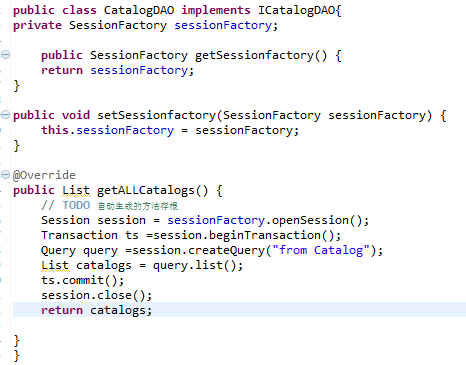Click the session.close() statement
This screenshot has width=466, height=365.
[96, 295]
